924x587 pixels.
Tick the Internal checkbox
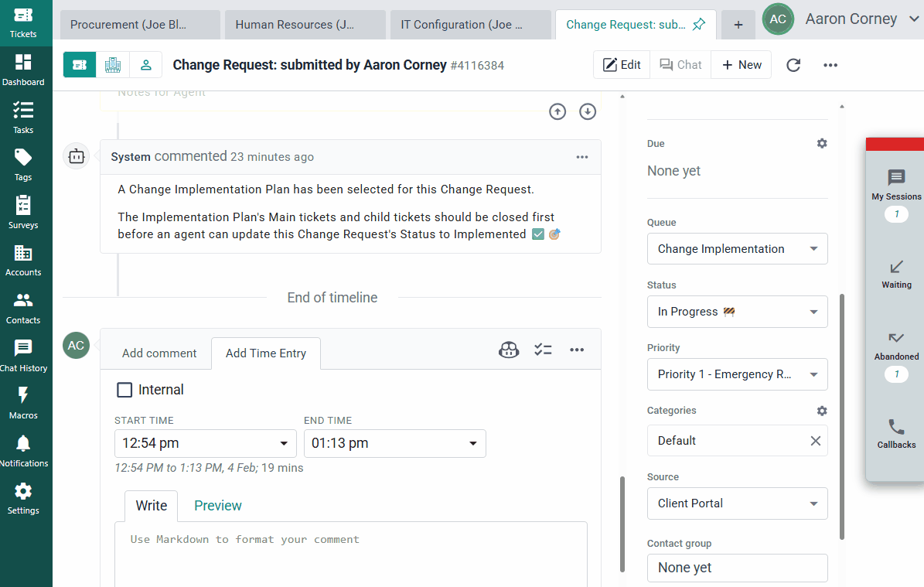(124, 390)
